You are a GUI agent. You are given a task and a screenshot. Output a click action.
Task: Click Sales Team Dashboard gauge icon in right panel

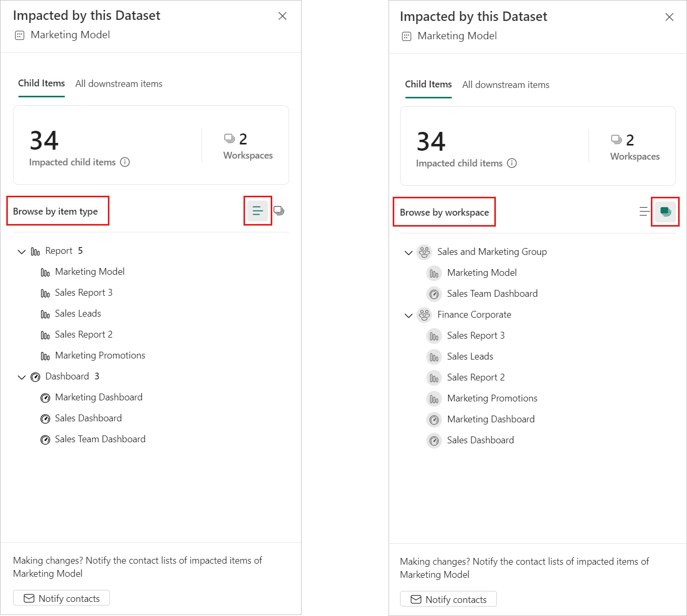tap(434, 294)
